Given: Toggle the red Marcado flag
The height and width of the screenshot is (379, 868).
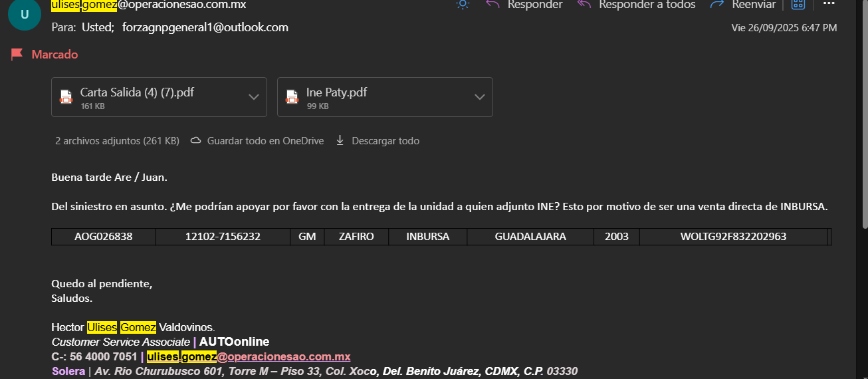Looking at the screenshot, I should (x=17, y=55).
